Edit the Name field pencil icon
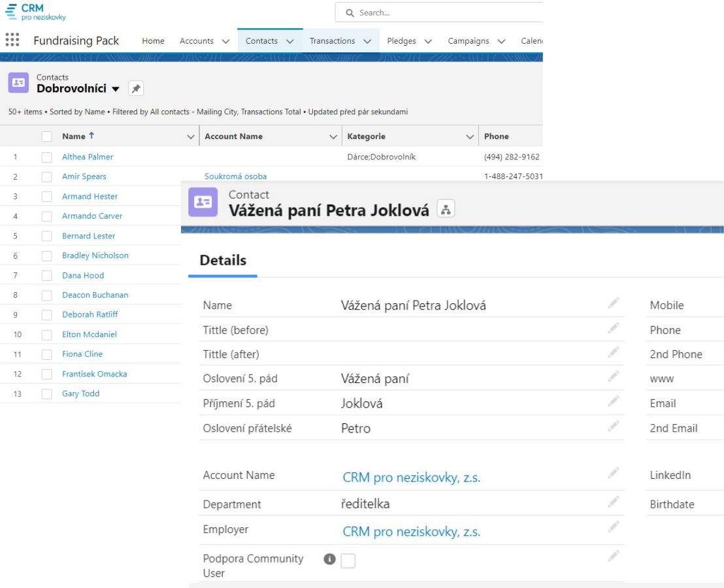This screenshot has height=588, width=724. (613, 303)
